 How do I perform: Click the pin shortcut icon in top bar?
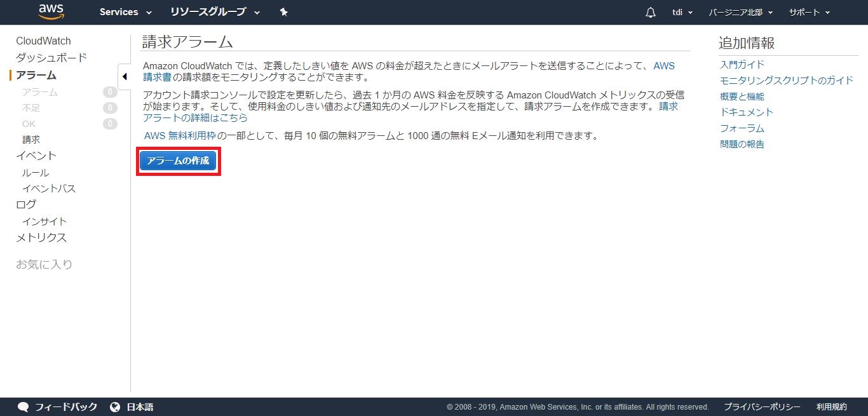[283, 12]
